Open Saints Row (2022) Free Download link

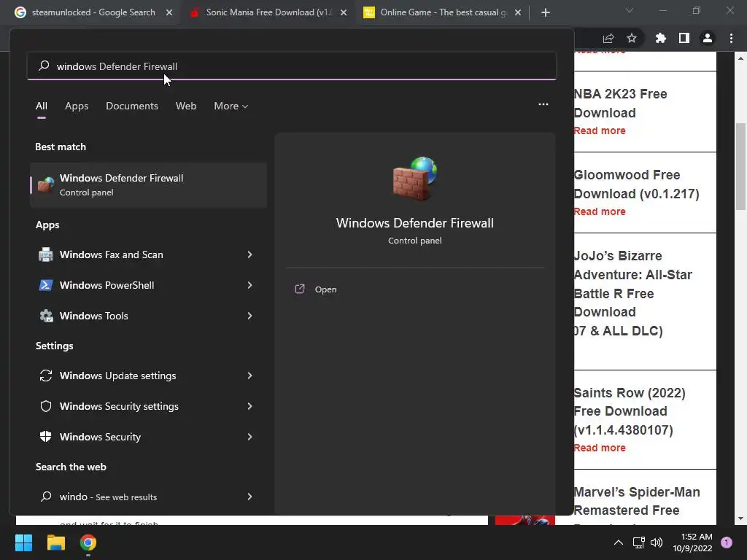[630, 411]
